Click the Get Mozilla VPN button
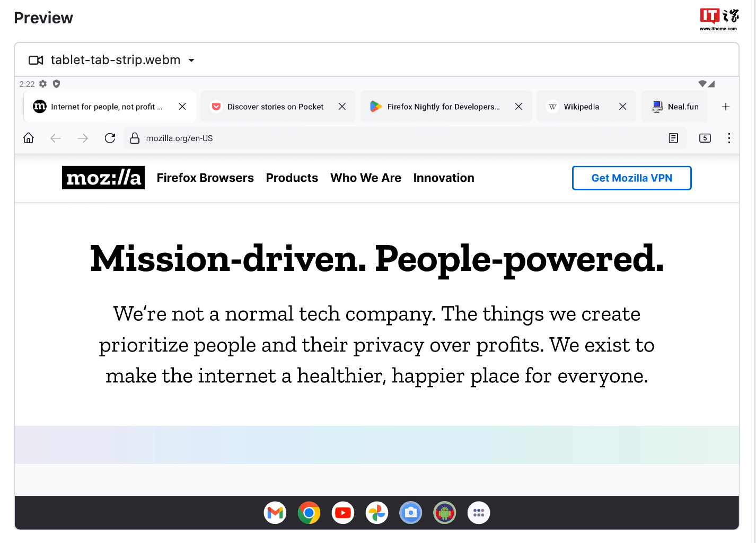The image size is (756, 543). click(x=632, y=178)
